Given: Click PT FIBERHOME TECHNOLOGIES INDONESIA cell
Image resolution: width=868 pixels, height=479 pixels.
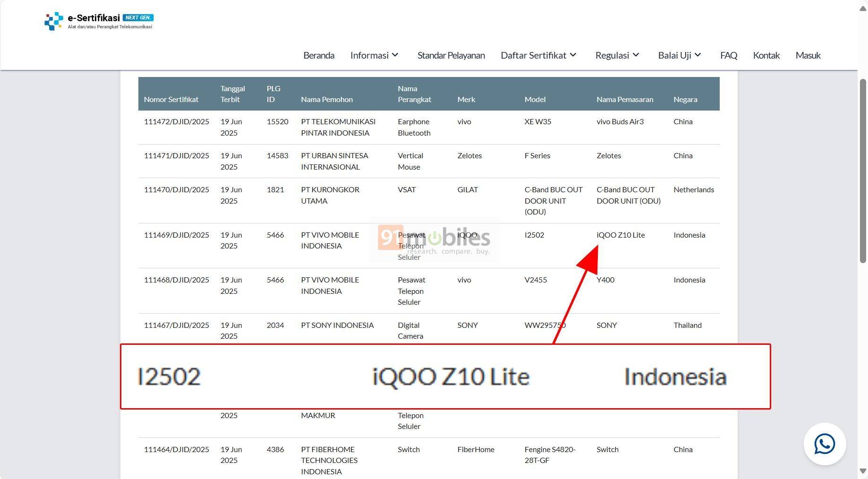Looking at the screenshot, I should (329, 460).
